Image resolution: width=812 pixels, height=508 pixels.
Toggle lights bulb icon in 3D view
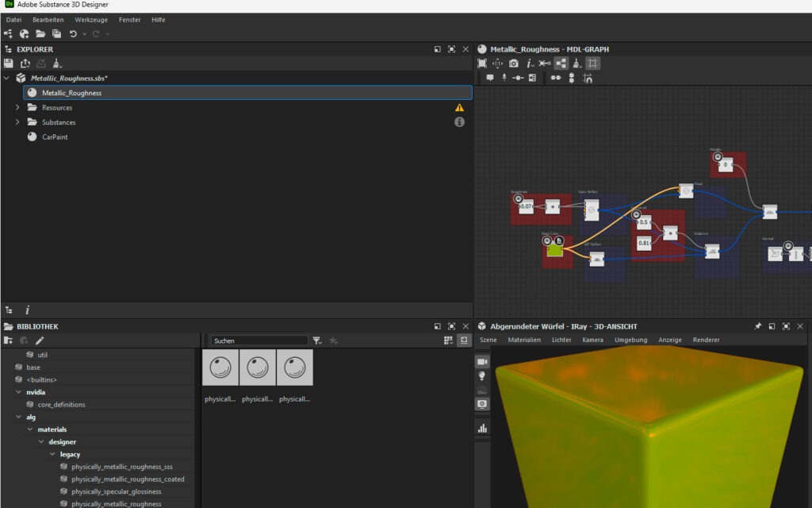click(x=482, y=375)
